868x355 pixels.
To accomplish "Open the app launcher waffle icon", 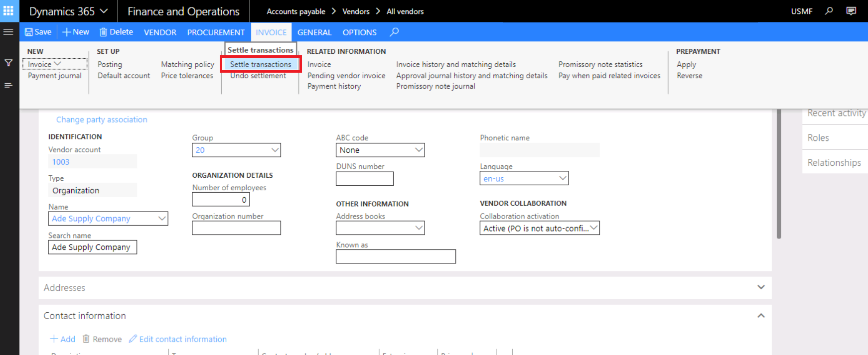I will [x=8, y=11].
